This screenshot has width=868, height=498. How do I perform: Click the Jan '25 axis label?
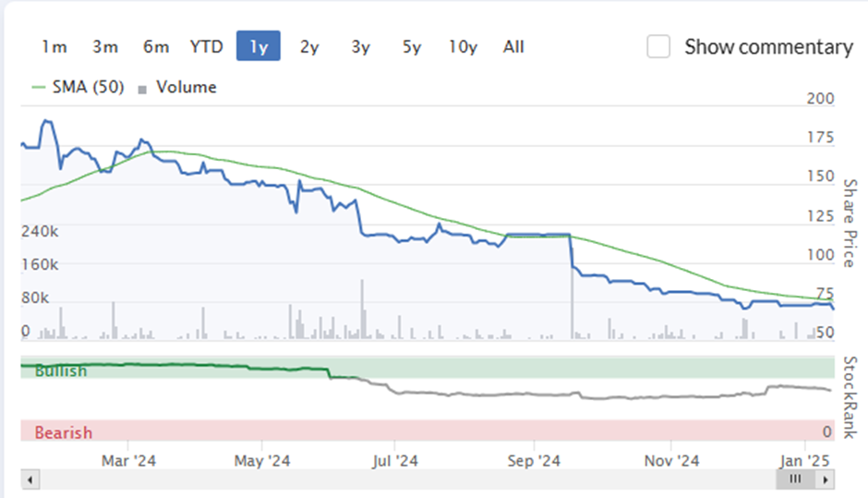[x=805, y=461]
